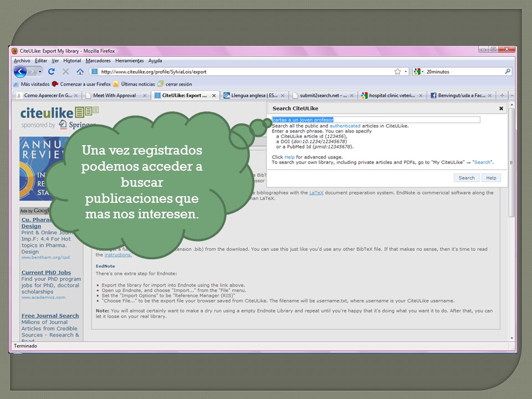Expand the address bar URL dropdown
532x399 pixels.
[x=406, y=71]
